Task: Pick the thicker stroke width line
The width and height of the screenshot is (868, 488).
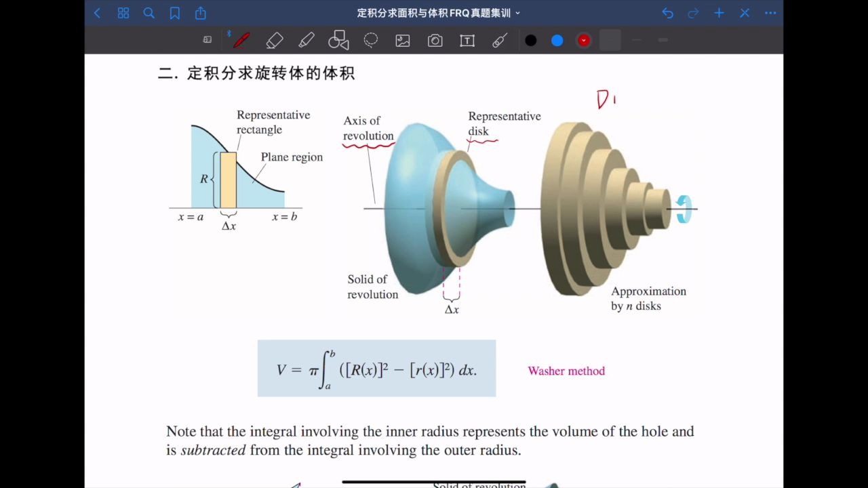Action: [x=663, y=40]
